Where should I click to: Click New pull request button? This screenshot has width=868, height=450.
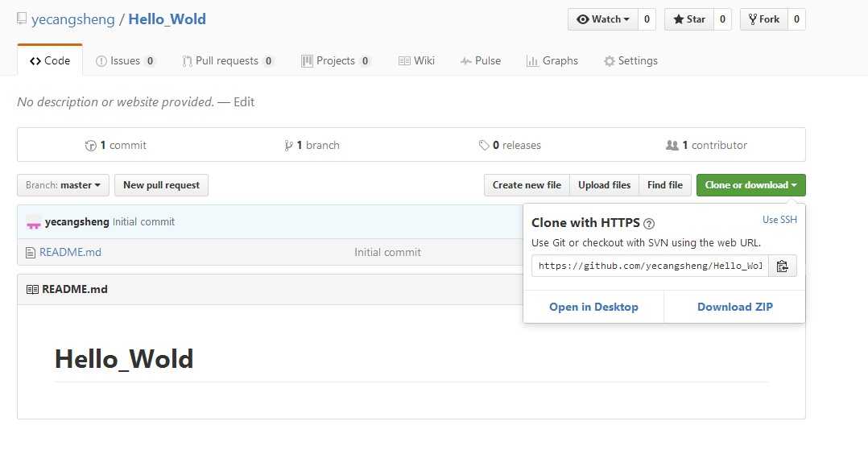[x=161, y=185]
